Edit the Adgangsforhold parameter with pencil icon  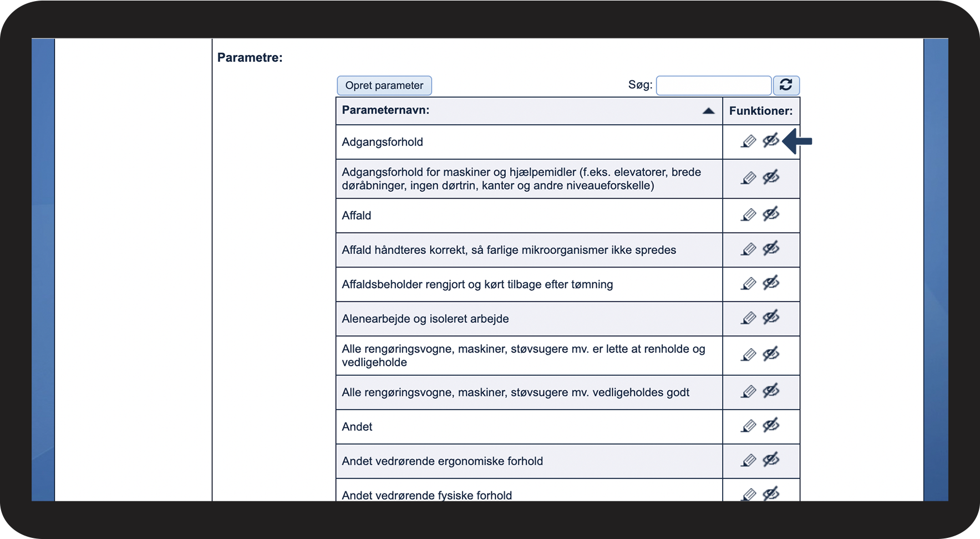click(x=748, y=142)
